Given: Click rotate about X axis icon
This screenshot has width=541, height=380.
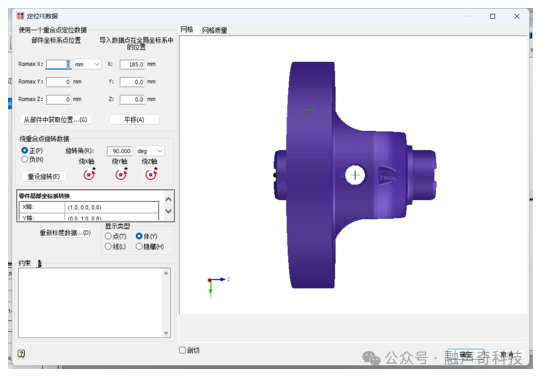Looking at the screenshot, I should [89, 175].
